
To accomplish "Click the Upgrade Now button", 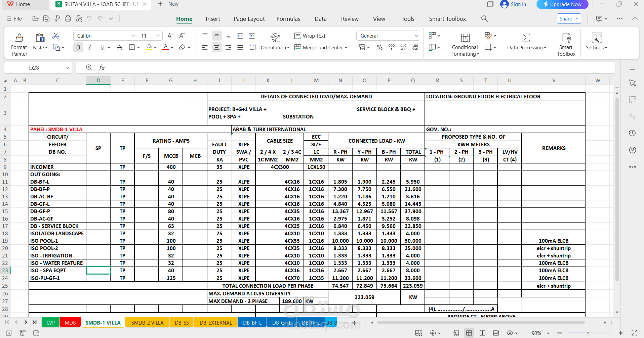I will point(562,4).
